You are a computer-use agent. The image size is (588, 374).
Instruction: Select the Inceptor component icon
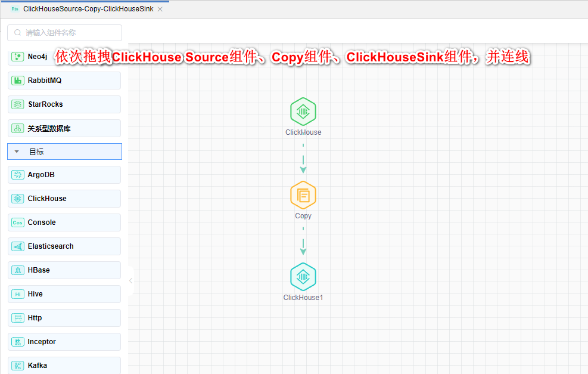point(17,341)
